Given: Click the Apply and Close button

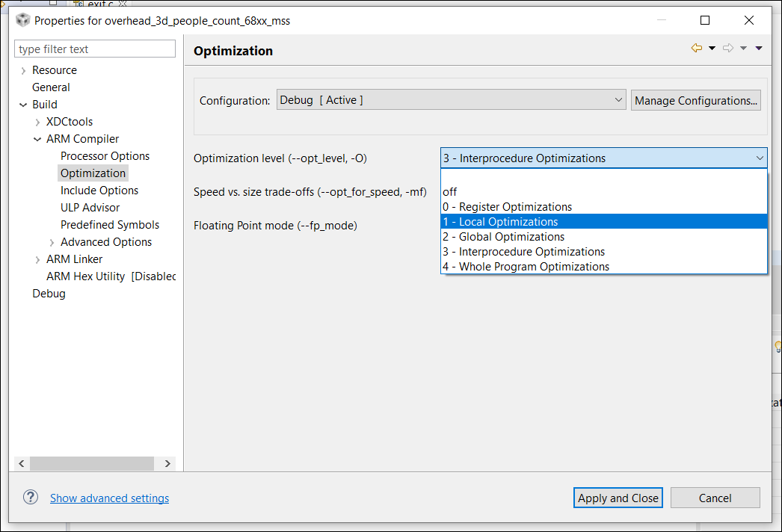Looking at the screenshot, I should 618,498.
